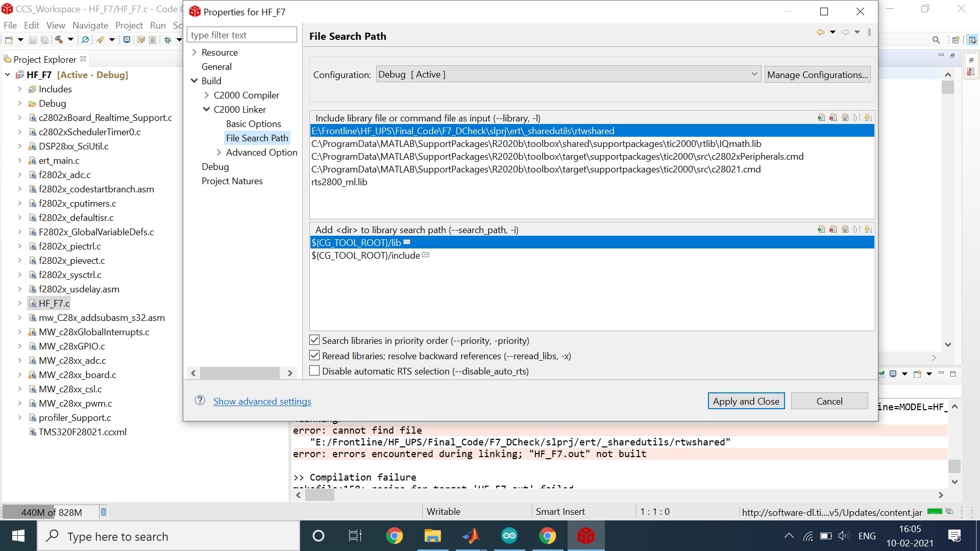Click the Add icon in the include library list
The image size is (980, 551).
point(821,118)
